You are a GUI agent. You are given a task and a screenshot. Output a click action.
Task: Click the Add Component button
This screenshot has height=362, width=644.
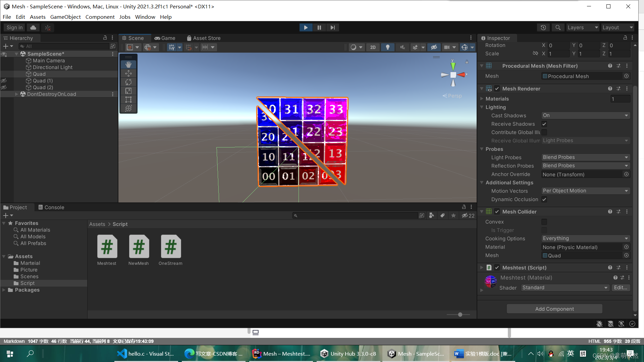click(554, 309)
